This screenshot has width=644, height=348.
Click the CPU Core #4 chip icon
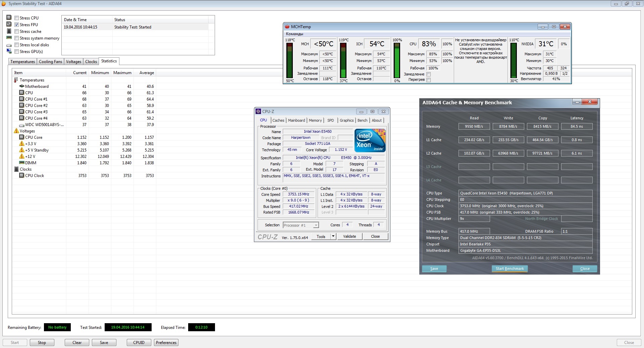pyautogui.click(x=22, y=118)
